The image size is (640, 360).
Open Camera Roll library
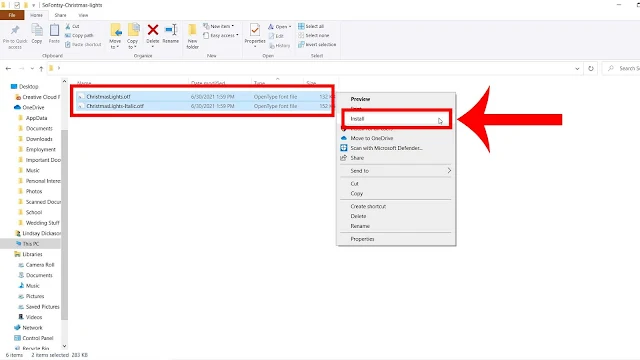[x=36, y=264]
